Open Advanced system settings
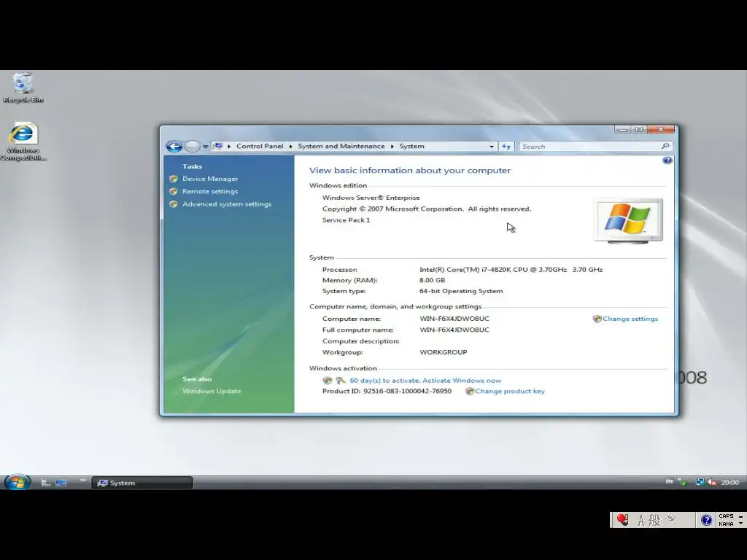747x560 pixels. (227, 204)
